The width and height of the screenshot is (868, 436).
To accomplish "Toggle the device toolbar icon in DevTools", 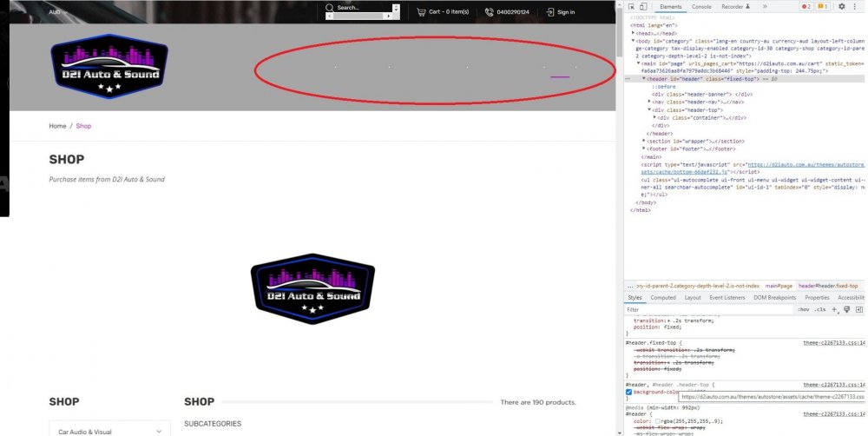I will (x=643, y=7).
